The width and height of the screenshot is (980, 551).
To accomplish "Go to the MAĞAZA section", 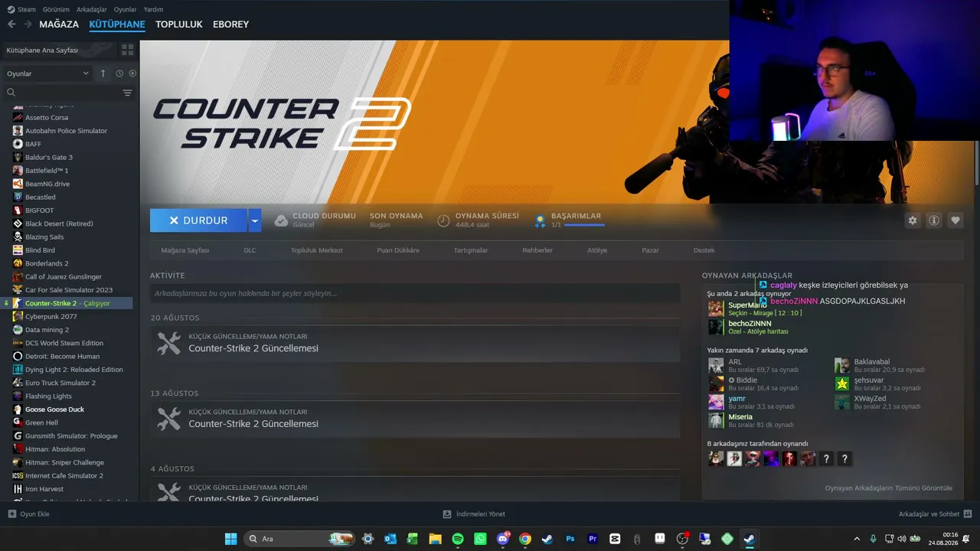I will (x=59, y=24).
